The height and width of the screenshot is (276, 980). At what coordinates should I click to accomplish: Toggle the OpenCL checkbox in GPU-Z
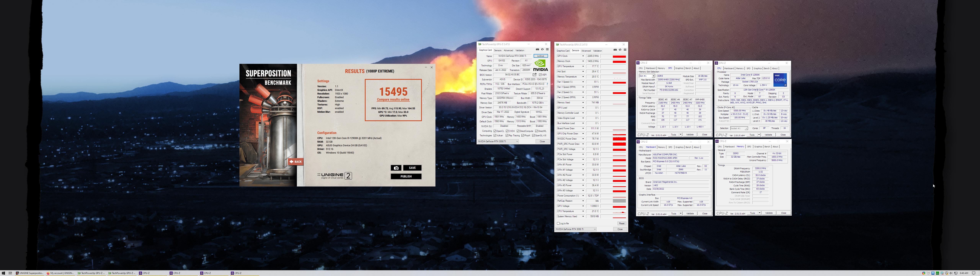[x=495, y=131]
